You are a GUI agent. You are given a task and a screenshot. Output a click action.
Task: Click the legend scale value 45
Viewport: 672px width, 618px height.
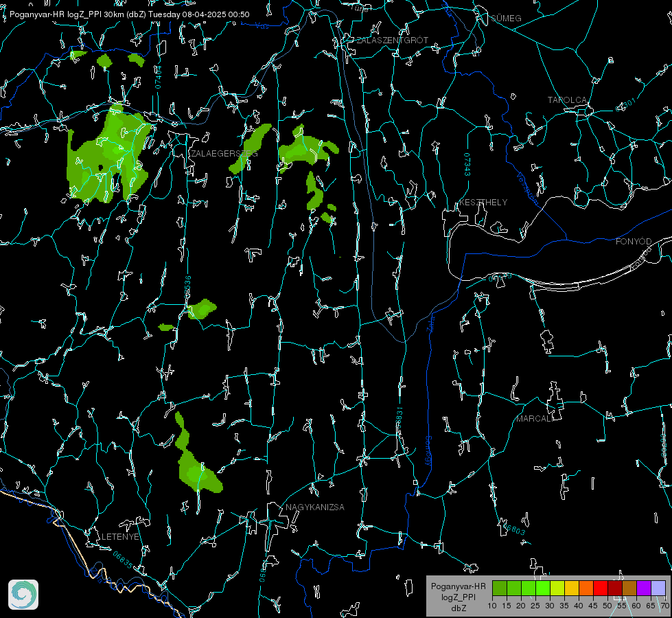point(592,606)
